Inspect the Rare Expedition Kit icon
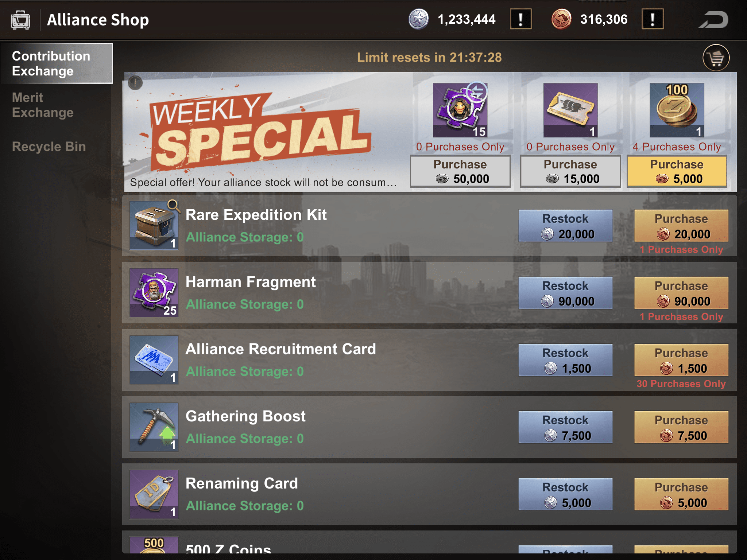The width and height of the screenshot is (747, 560). point(154,225)
